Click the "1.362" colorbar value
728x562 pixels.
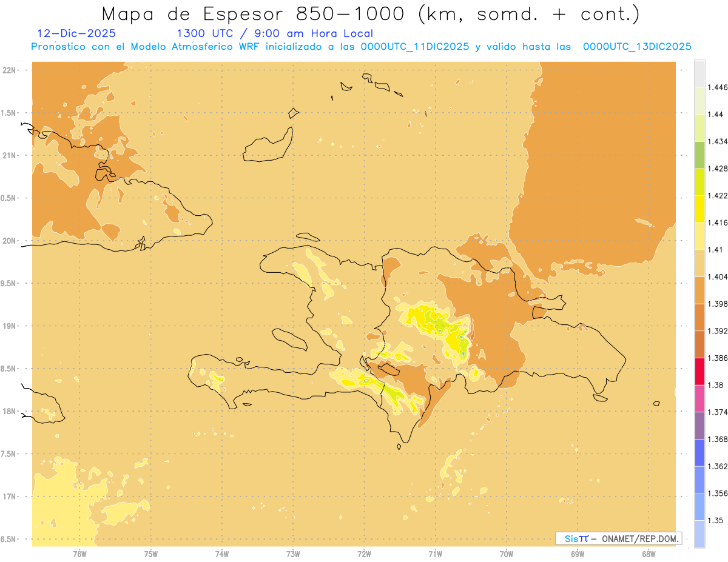[718, 466]
